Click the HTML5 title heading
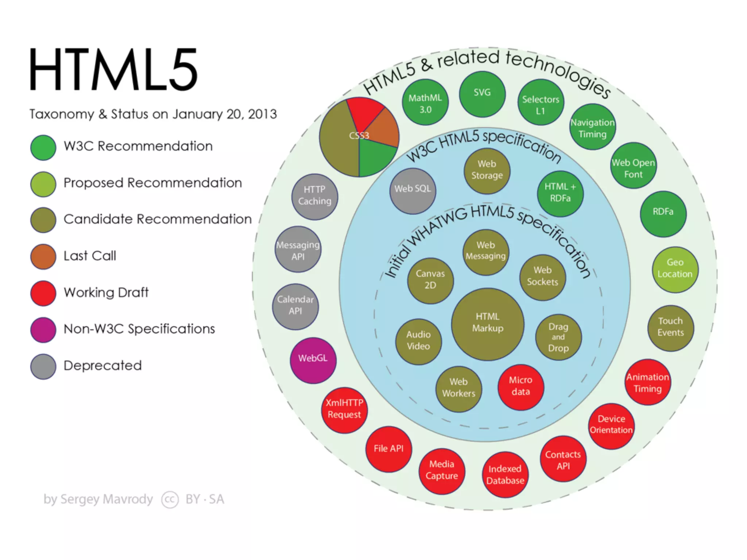Viewport: 747px width, 560px height. [x=113, y=70]
